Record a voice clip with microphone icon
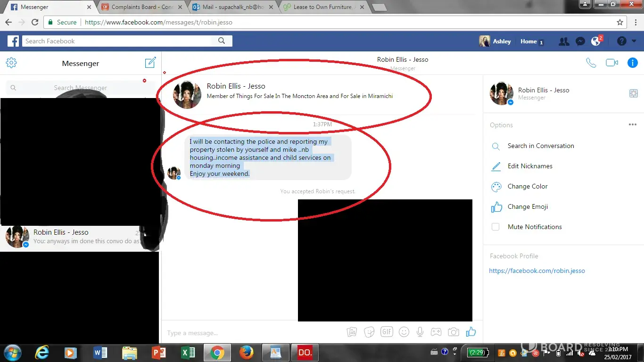Image resolution: width=644 pixels, height=362 pixels. pyautogui.click(x=420, y=332)
